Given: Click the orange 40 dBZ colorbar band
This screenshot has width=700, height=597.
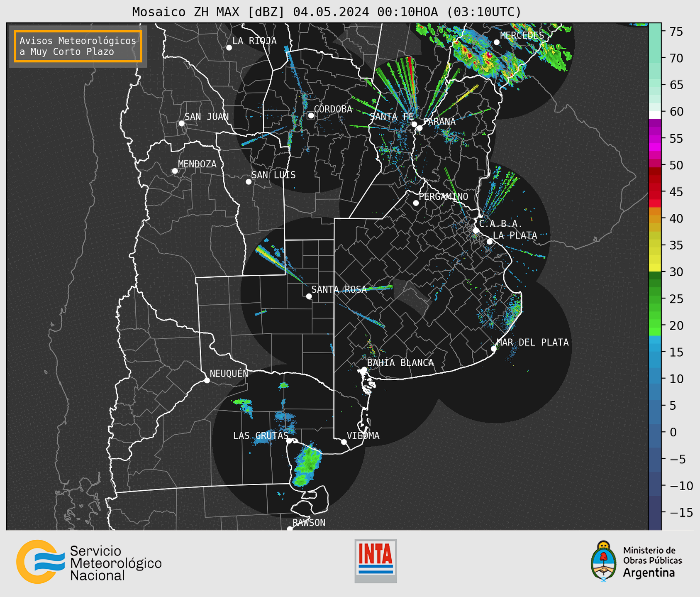Looking at the screenshot, I should 655,218.
